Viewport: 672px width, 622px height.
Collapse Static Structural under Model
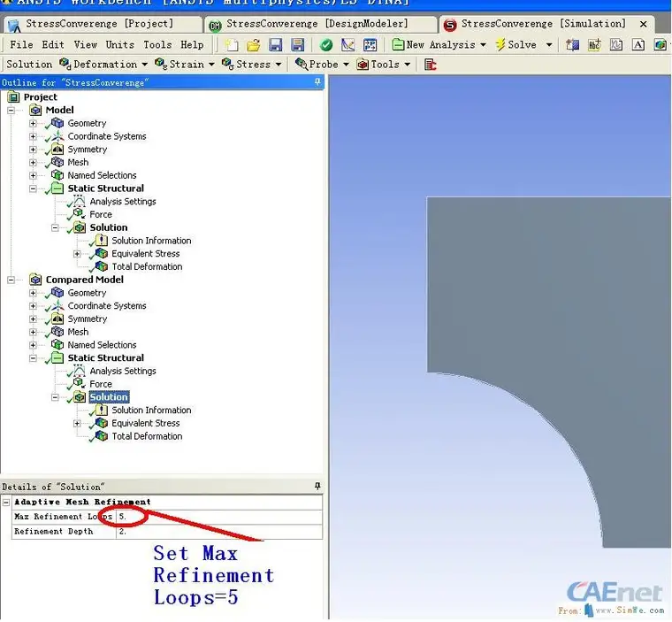pyautogui.click(x=33, y=188)
